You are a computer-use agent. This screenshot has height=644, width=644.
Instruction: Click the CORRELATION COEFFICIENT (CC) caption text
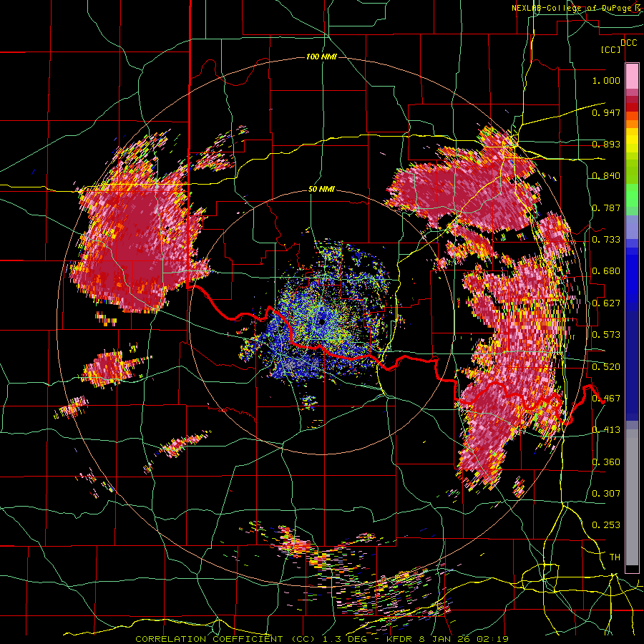(x=227, y=639)
